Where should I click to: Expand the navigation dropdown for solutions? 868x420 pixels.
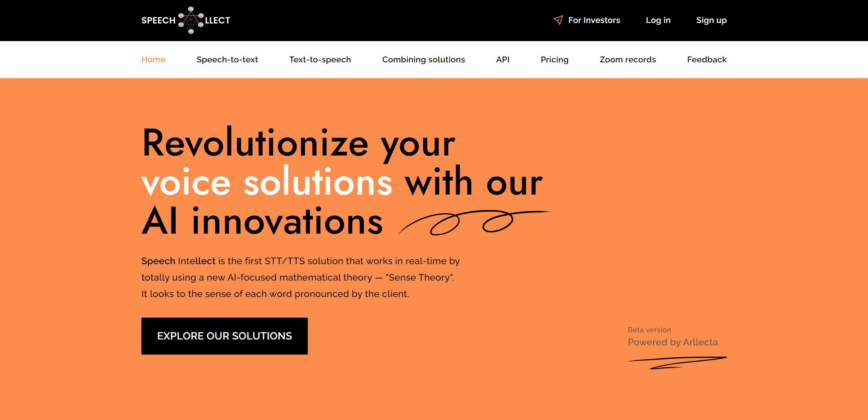pyautogui.click(x=424, y=59)
